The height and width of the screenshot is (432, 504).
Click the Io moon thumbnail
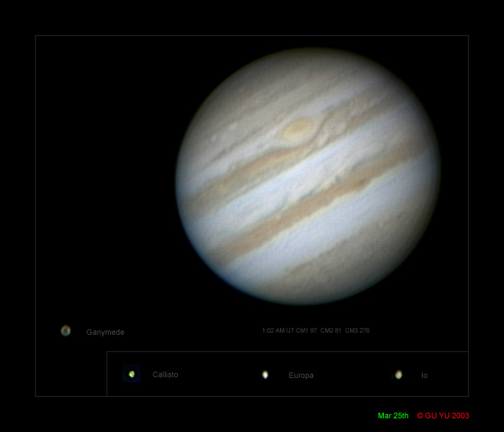398,374
